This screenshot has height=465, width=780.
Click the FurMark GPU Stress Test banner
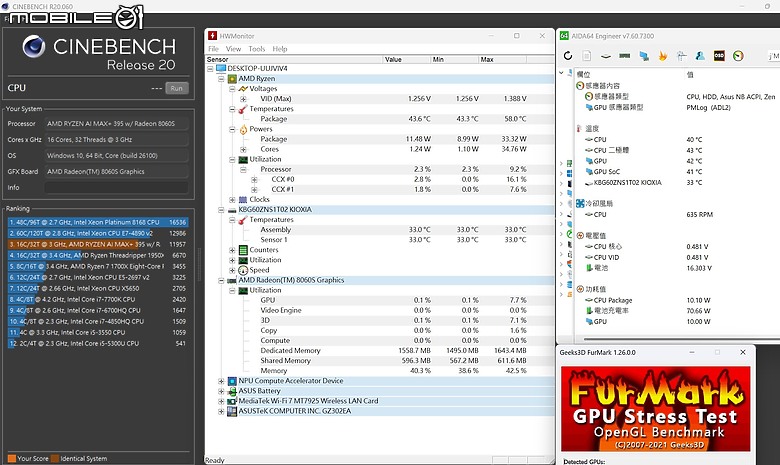click(655, 409)
